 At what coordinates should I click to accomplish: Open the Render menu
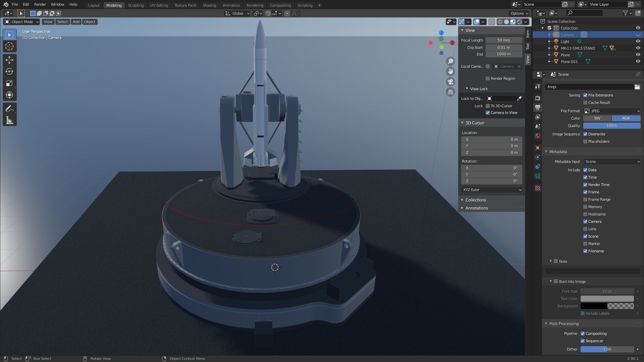pos(40,4)
